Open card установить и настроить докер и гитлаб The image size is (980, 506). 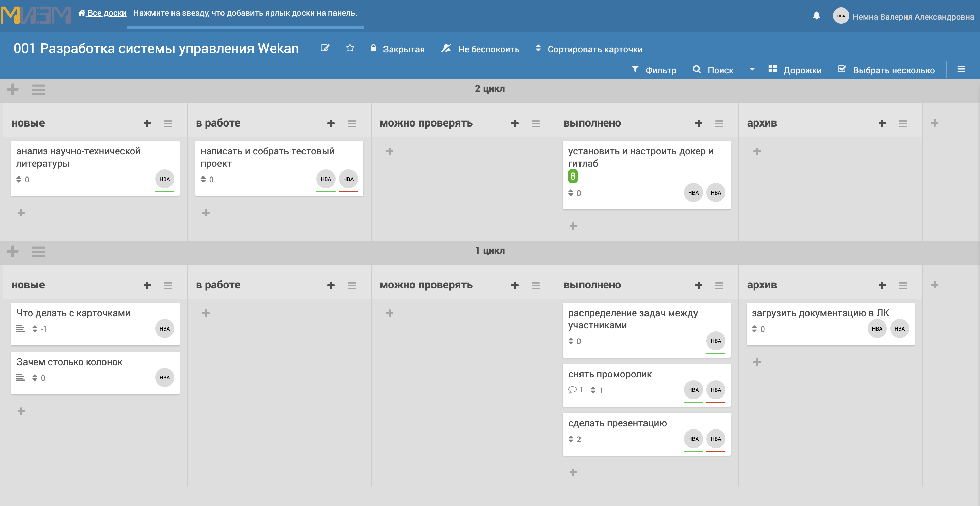[647, 175]
